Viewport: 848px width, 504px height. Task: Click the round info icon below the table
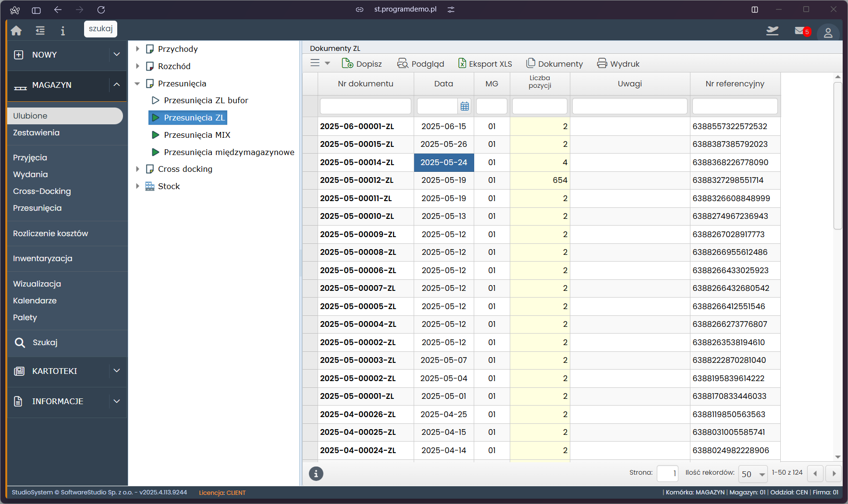coord(316,474)
